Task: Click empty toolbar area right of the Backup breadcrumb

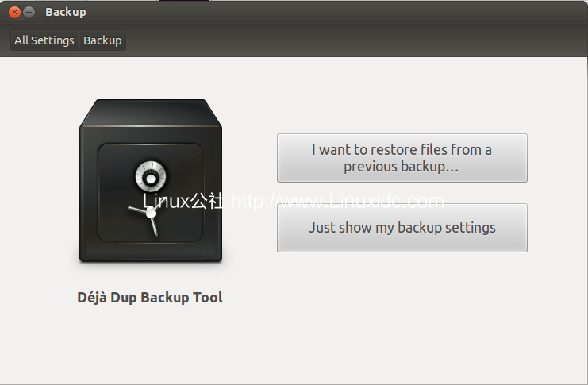Action: (x=357, y=40)
